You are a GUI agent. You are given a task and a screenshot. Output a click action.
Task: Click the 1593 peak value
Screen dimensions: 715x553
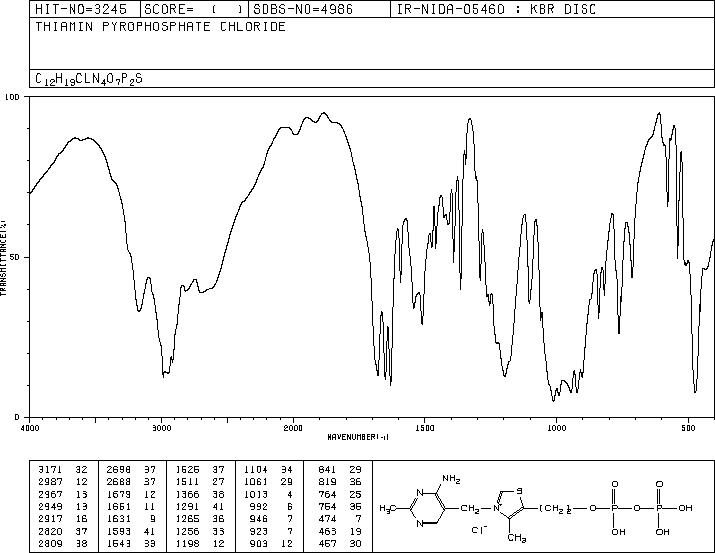pyautogui.click(x=119, y=531)
